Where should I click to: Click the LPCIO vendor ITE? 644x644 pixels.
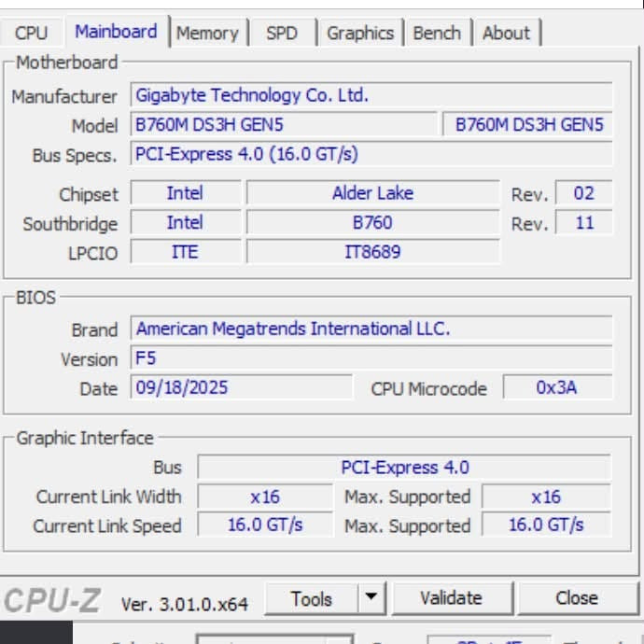click(186, 251)
